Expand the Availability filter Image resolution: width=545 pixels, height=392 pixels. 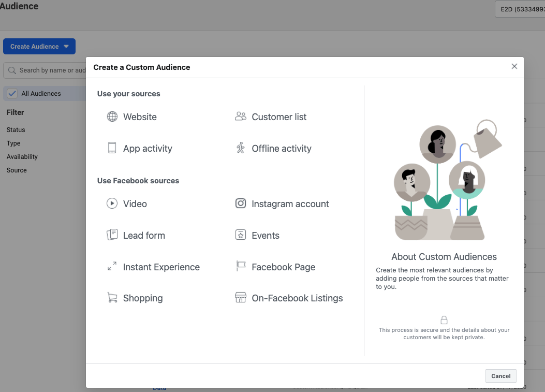coord(22,157)
